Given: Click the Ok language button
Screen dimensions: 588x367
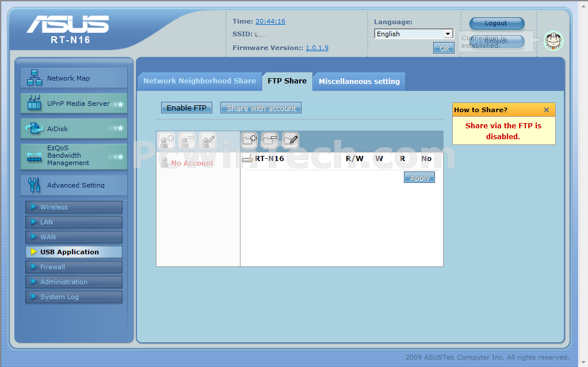Looking at the screenshot, I should click(x=444, y=48).
